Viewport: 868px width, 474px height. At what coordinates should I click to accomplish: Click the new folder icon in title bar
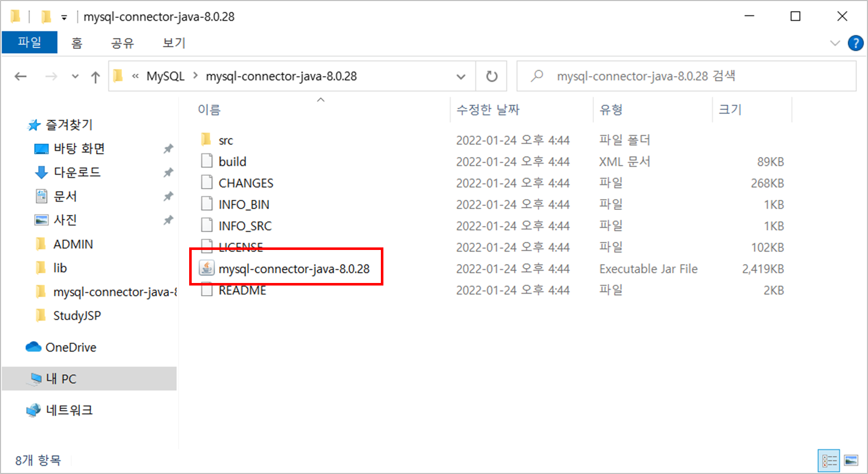click(46, 17)
